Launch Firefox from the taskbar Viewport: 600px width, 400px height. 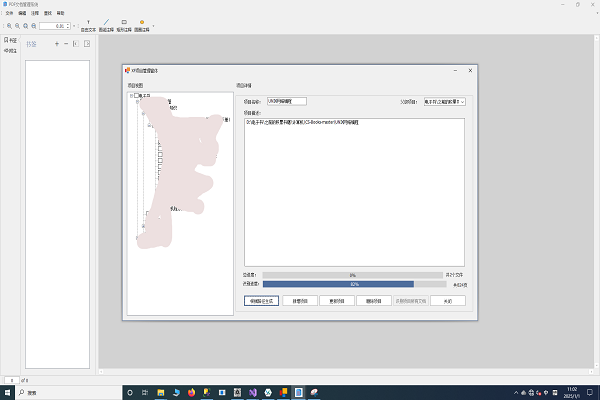point(191,392)
